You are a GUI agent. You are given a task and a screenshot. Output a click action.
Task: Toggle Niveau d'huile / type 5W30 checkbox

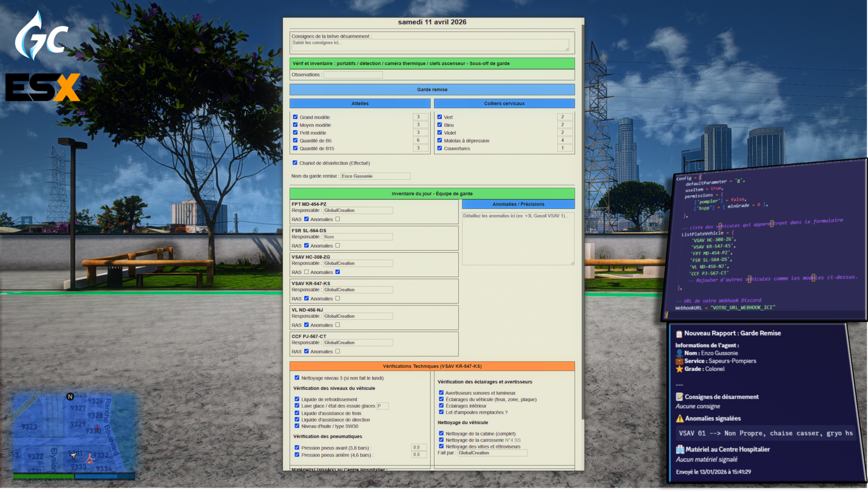pyautogui.click(x=297, y=426)
